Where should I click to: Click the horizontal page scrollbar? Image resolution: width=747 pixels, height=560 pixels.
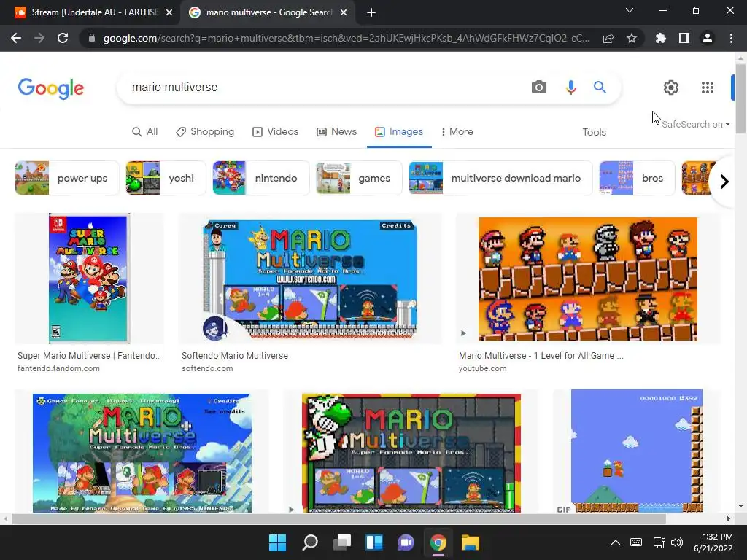click(338, 518)
